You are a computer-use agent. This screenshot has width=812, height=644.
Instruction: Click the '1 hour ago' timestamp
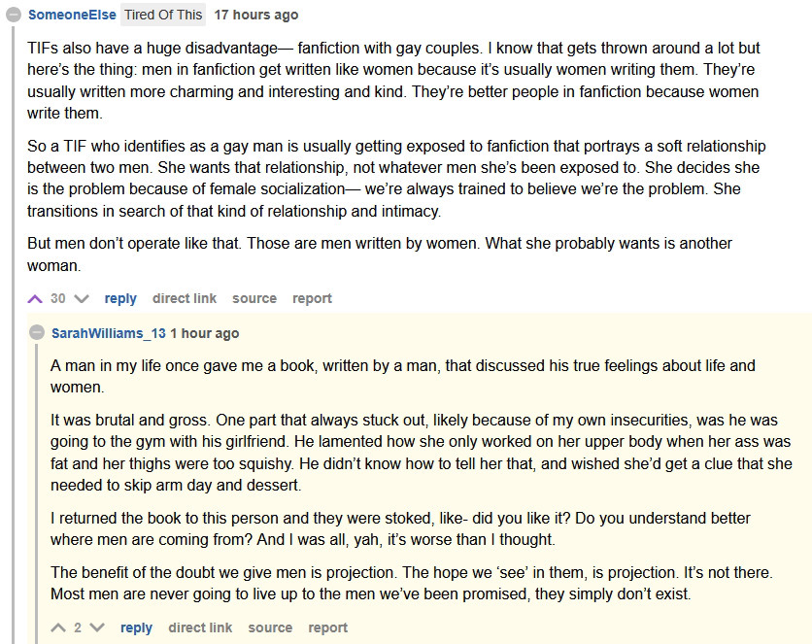(204, 333)
